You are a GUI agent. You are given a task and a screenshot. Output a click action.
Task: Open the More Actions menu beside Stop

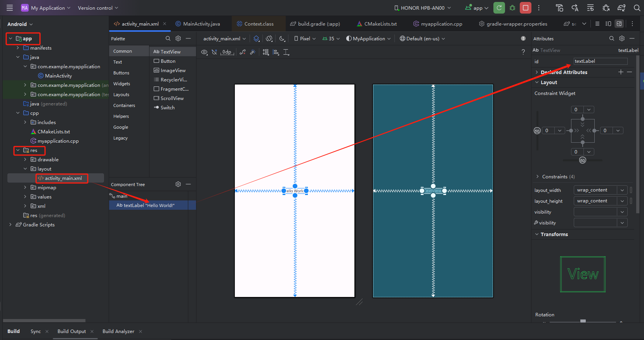coord(539,8)
